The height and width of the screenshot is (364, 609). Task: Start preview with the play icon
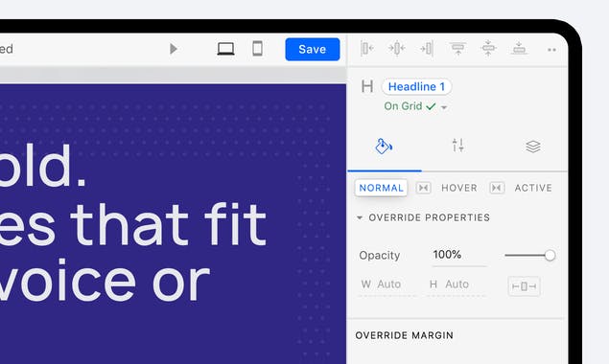(174, 49)
